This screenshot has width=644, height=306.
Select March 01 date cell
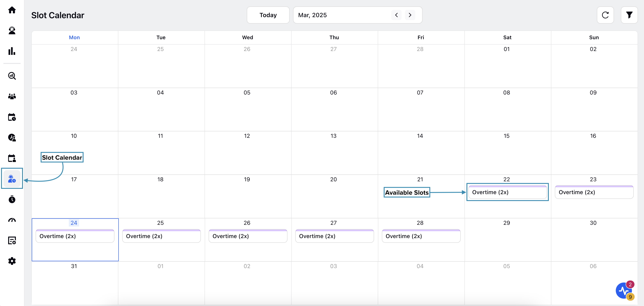coord(507,66)
